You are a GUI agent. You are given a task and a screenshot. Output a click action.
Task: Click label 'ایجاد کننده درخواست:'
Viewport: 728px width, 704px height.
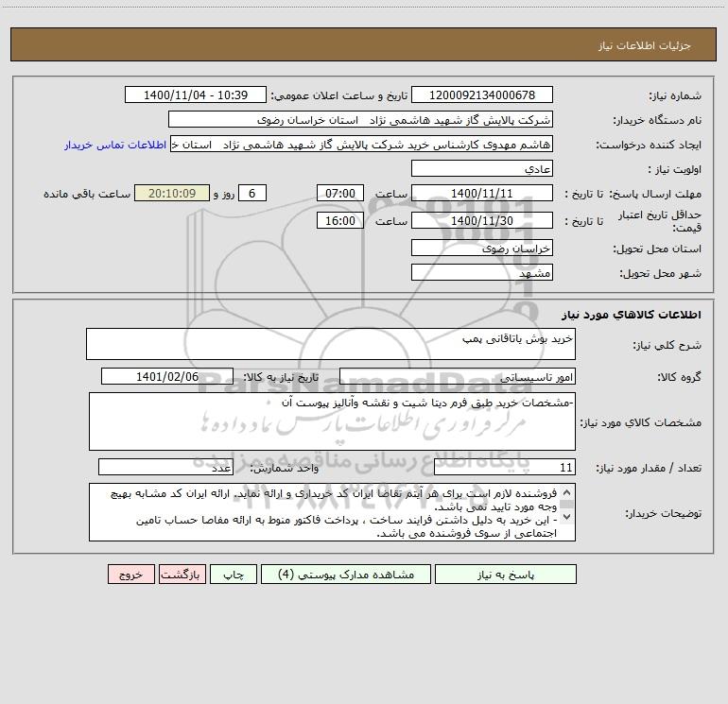[649, 145]
